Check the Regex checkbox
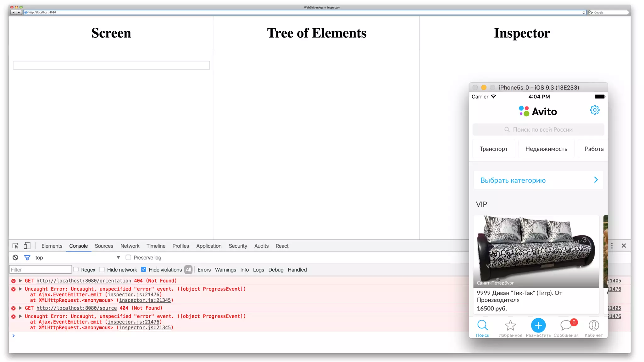This screenshot has width=644, height=362. [76, 270]
